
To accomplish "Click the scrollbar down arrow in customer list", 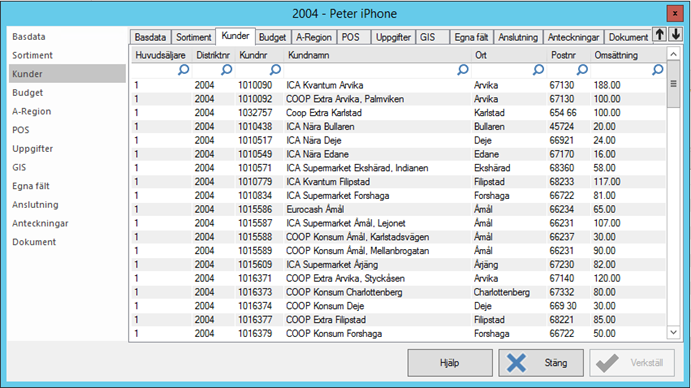I will pos(673,332).
